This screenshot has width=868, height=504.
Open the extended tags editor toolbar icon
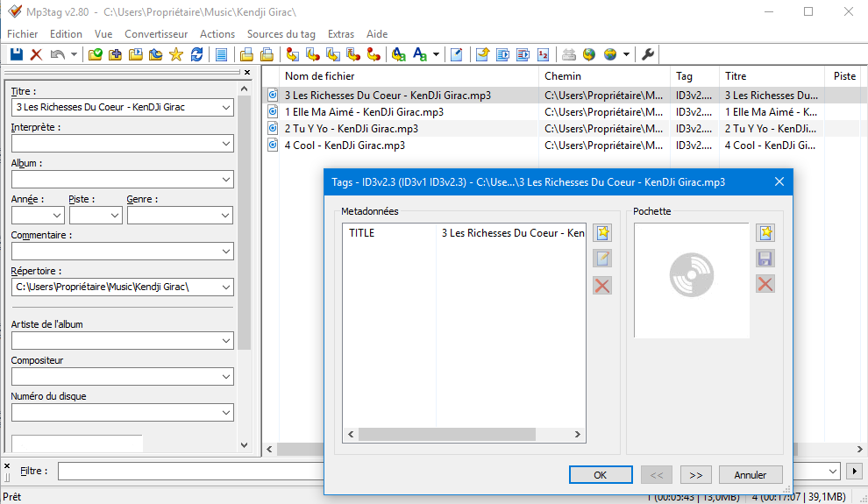click(x=457, y=54)
